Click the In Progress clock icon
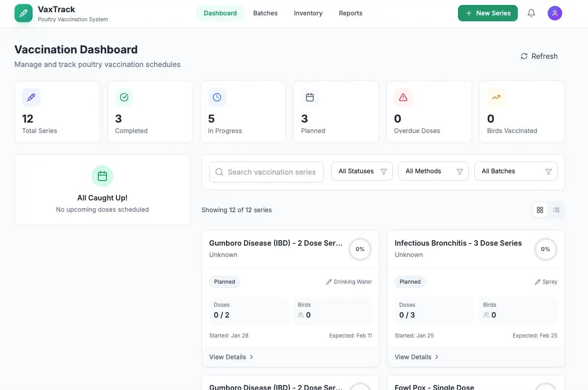Viewport: 588px width, 390px height. 217,97
